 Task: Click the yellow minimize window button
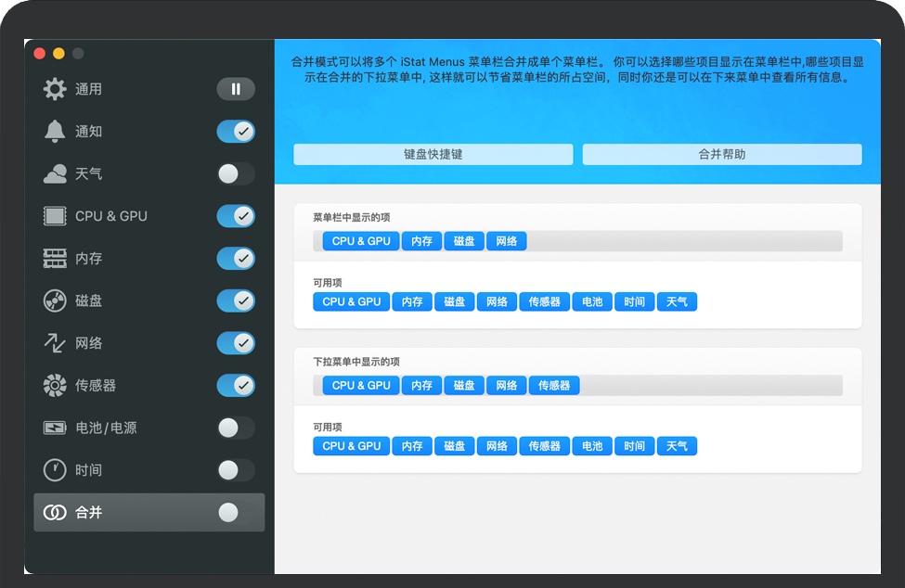(x=58, y=54)
